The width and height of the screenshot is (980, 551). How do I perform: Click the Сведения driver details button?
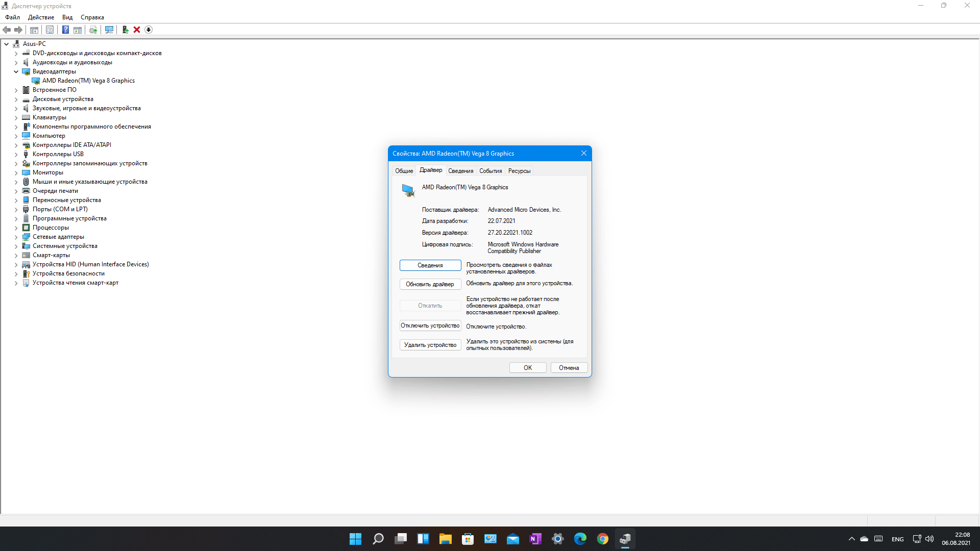[x=430, y=265]
